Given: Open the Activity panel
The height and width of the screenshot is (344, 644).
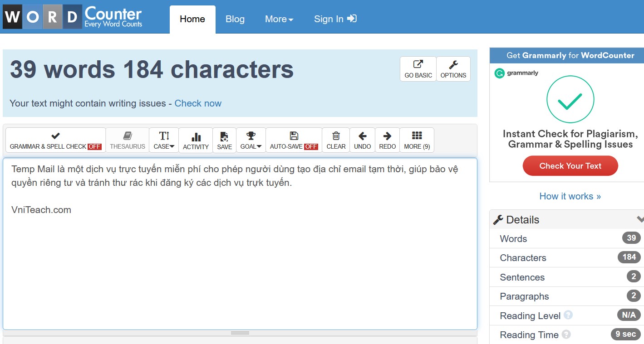Looking at the screenshot, I should 196,140.
